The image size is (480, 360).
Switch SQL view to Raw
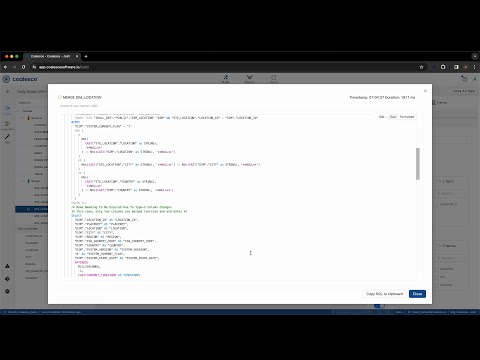(393, 117)
